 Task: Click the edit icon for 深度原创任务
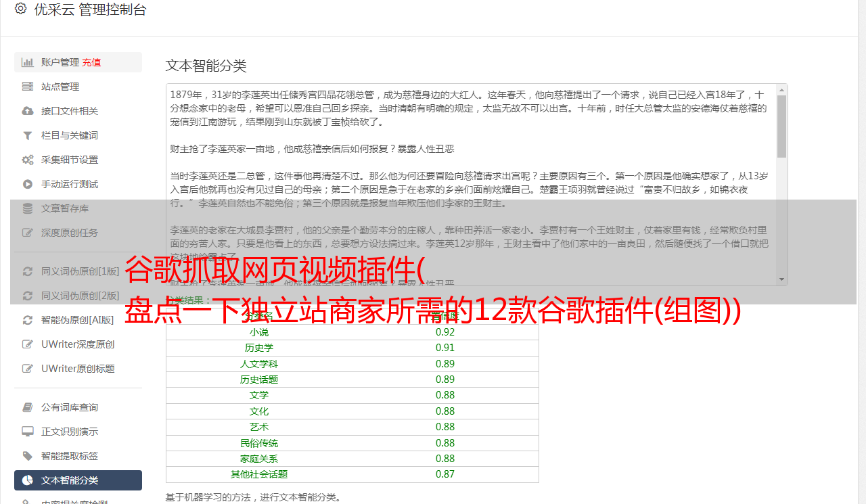click(x=28, y=233)
